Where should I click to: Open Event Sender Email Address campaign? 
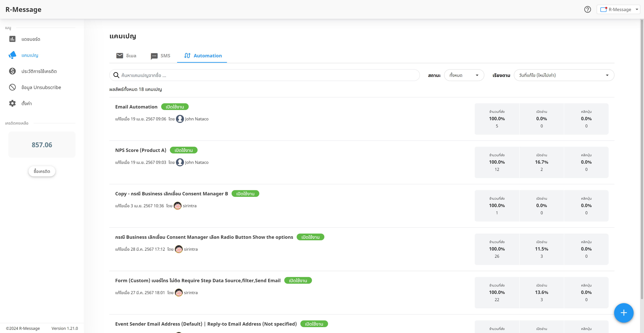coord(206,324)
